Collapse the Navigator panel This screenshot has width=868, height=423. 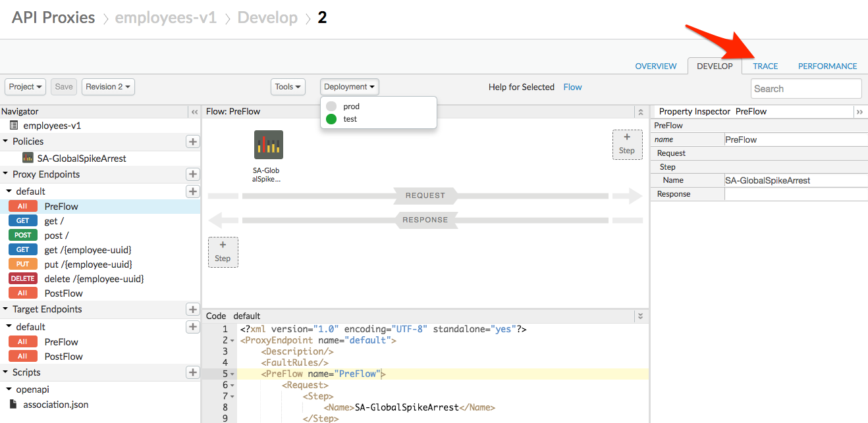[194, 112]
